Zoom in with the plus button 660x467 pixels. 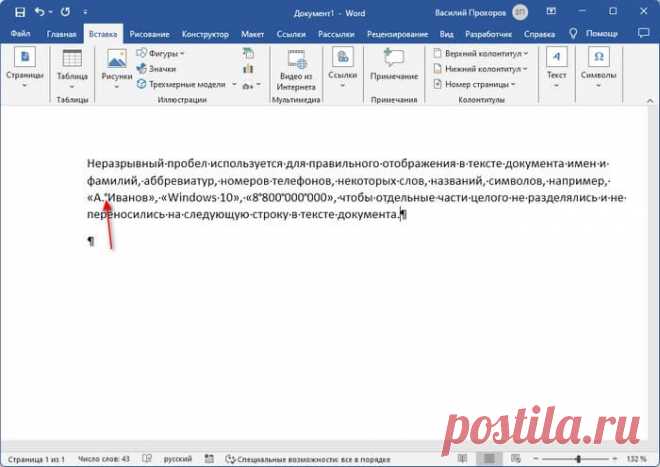pos(615,459)
